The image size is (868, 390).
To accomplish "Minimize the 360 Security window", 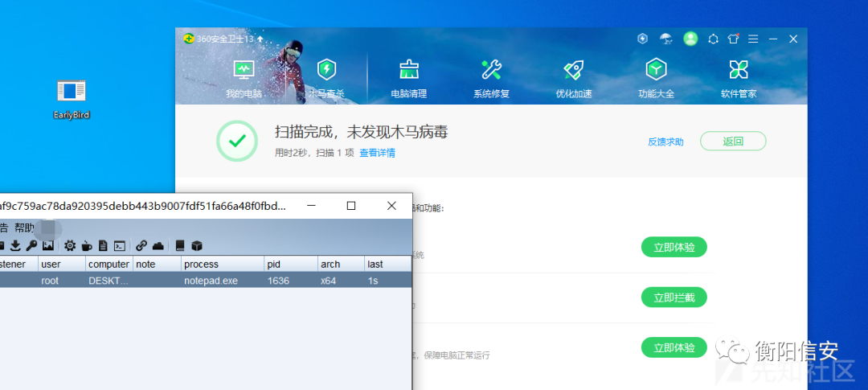I will [x=773, y=39].
